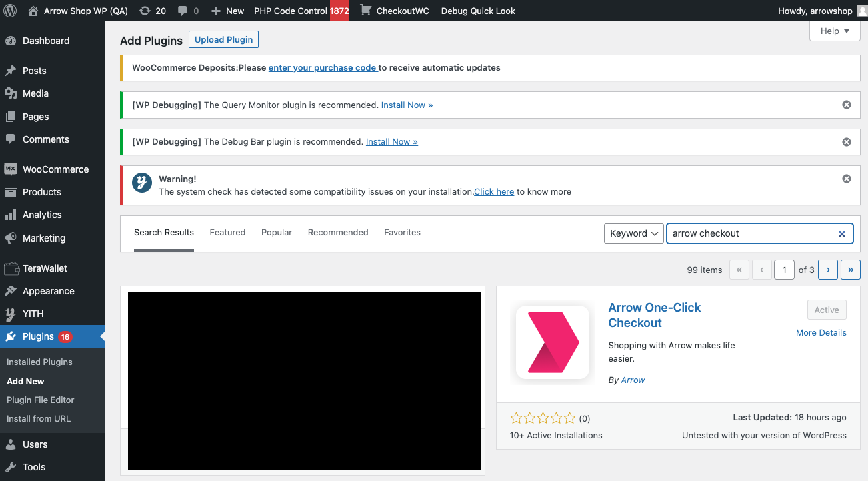Open the Dashboard sidebar menu
This screenshot has height=481, width=868.
(53, 41)
